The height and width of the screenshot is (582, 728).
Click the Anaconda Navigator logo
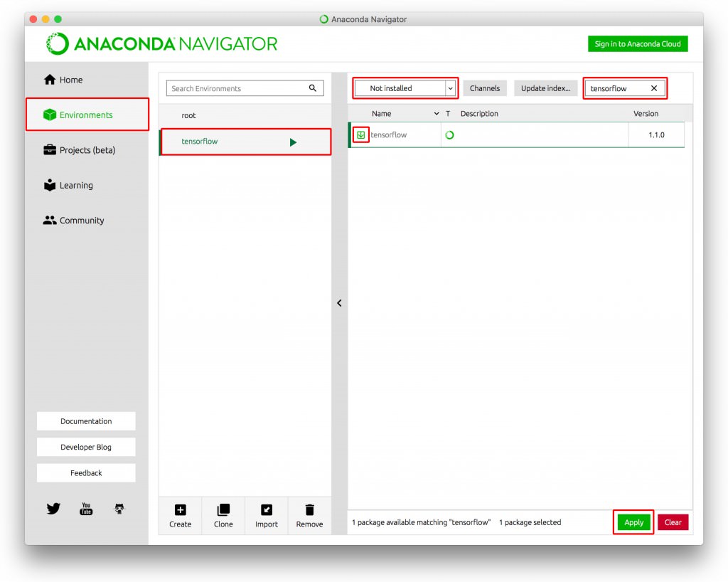[161, 43]
